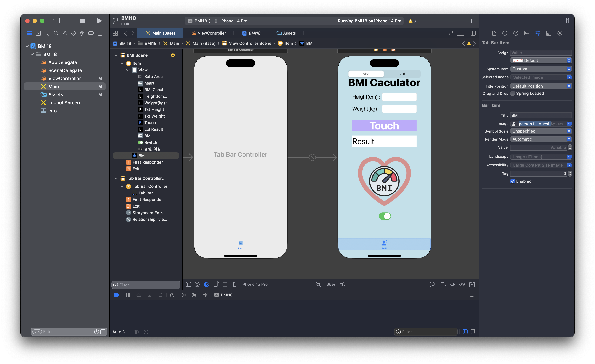Viewport: 595px width, 364px height.
Task: Click zoom in magnifier on canvas bar
Action: pyautogui.click(x=343, y=284)
